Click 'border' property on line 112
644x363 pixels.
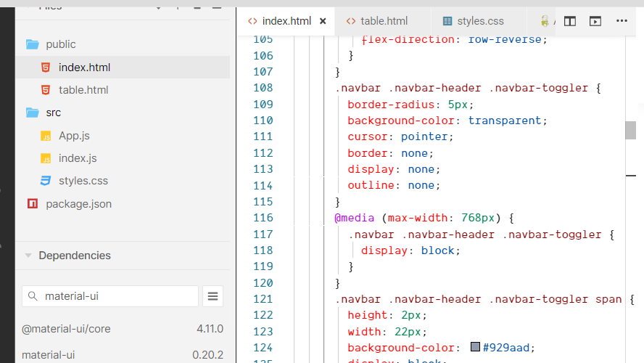[x=368, y=153]
